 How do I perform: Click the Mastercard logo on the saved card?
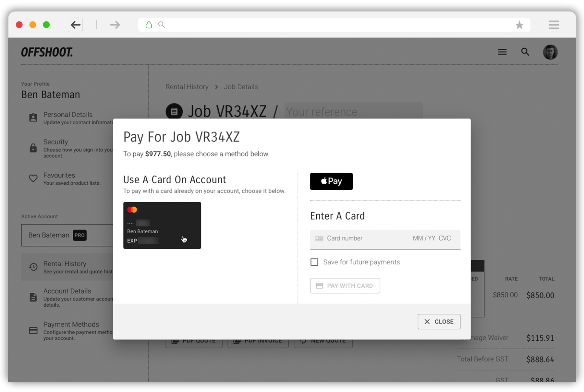point(132,210)
